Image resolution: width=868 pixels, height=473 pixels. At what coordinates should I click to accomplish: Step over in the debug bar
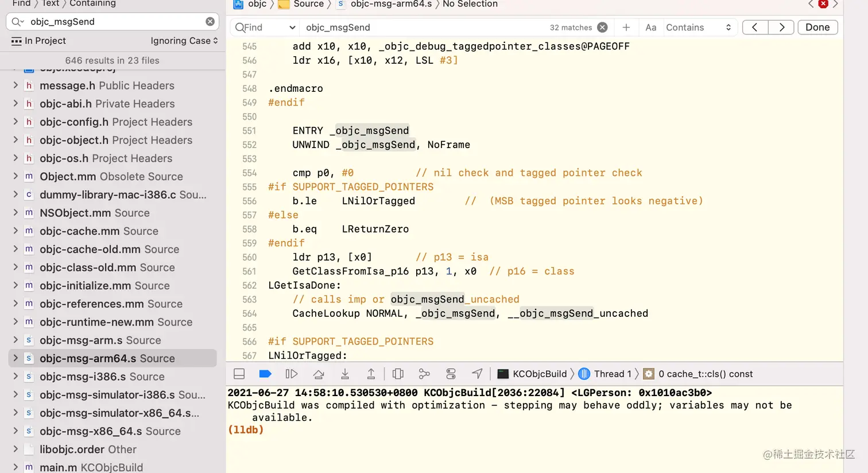click(x=319, y=374)
